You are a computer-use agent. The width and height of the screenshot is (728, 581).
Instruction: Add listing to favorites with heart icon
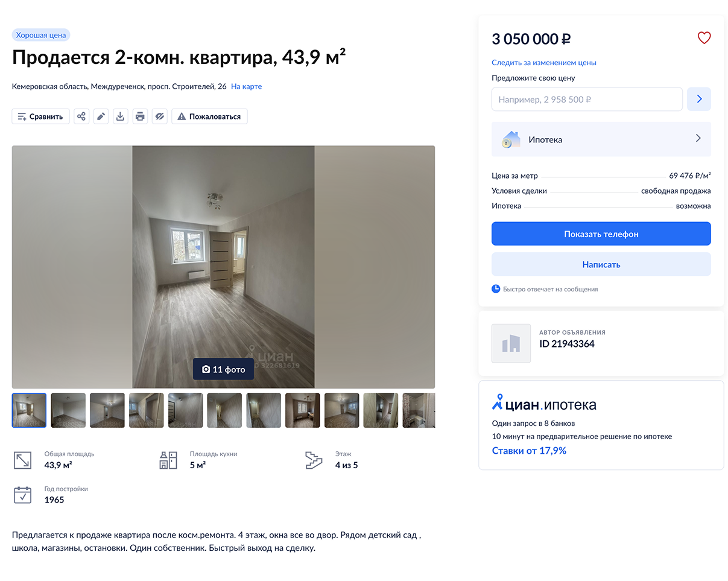(704, 38)
